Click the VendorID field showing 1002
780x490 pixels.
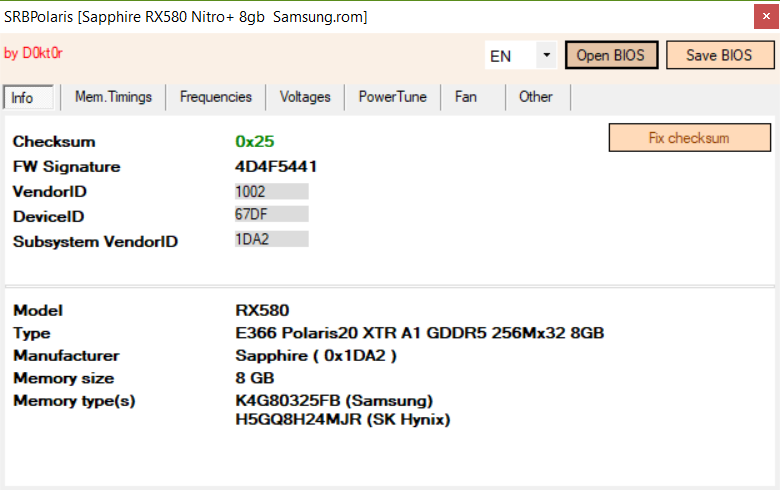click(x=272, y=192)
